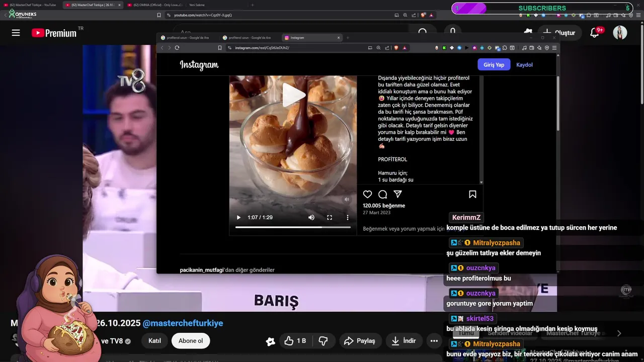Reload the Instagram page

(177, 48)
